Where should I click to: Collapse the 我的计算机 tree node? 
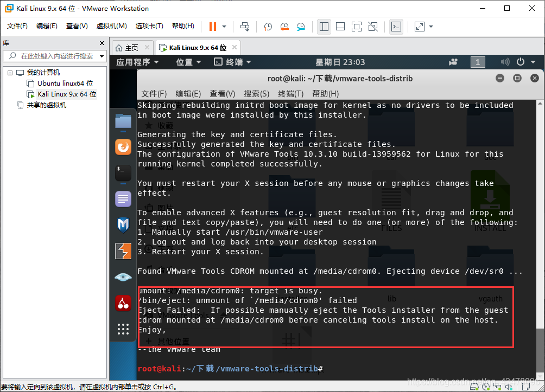coord(10,73)
